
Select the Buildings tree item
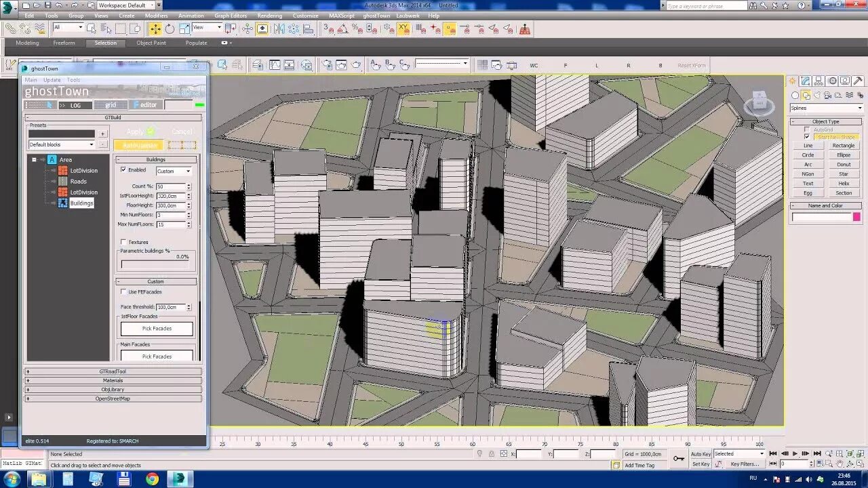tap(81, 203)
